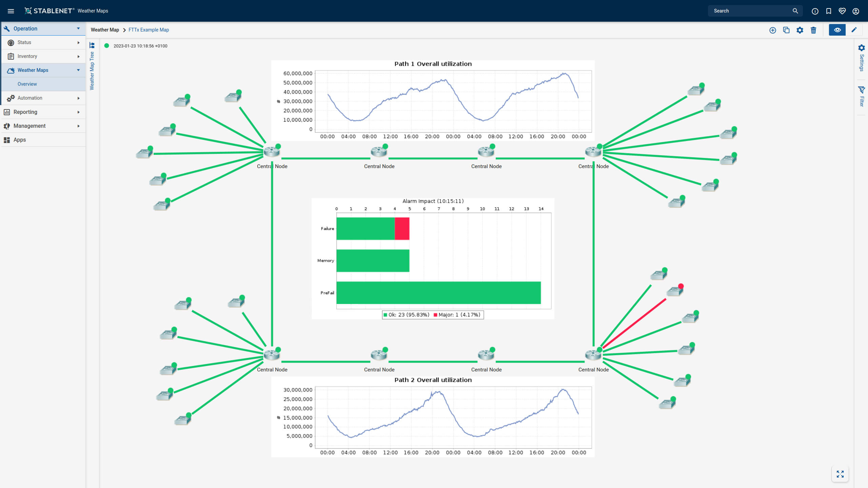Click the FTTx Example Map breadcrumb link
The image size is (868, 488).
point(149,30)
